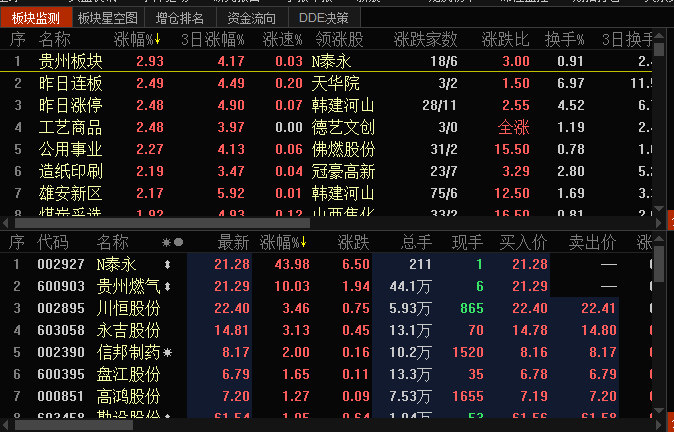
Task: Click the left arrow of the stock list horizontal scrollbar
Action: tap(6, 425)
